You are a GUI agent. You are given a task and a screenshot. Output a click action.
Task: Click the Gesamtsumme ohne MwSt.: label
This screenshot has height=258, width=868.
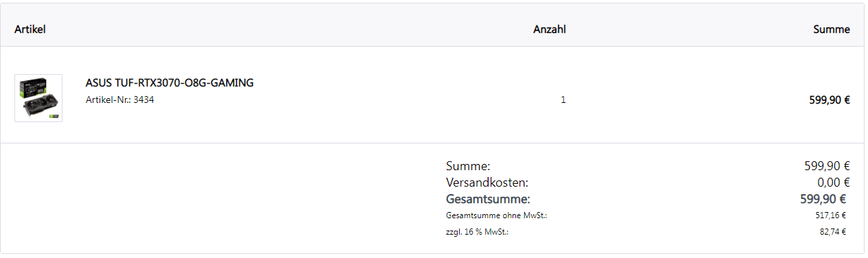(496, 215)
